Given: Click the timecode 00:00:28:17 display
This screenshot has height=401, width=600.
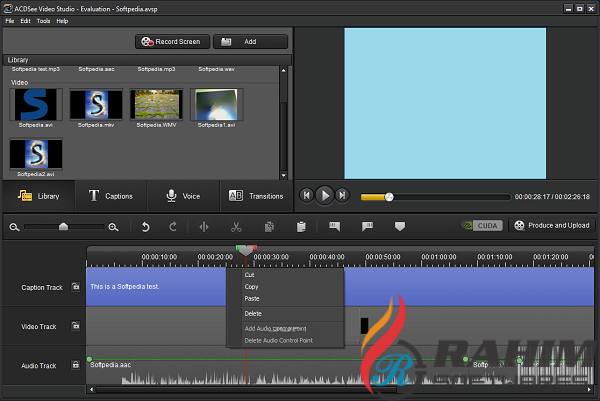Looking at the screenshot, I should [x=532, y=197].
